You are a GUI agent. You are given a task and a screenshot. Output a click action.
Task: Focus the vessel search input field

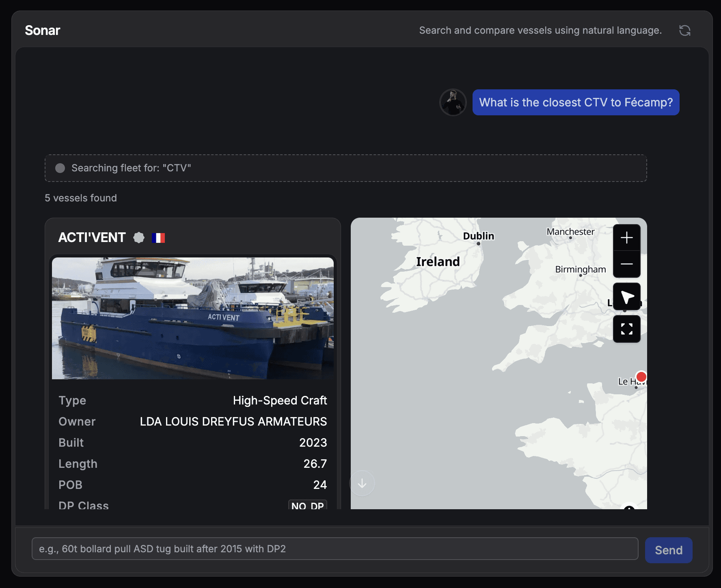pos(335,549)
